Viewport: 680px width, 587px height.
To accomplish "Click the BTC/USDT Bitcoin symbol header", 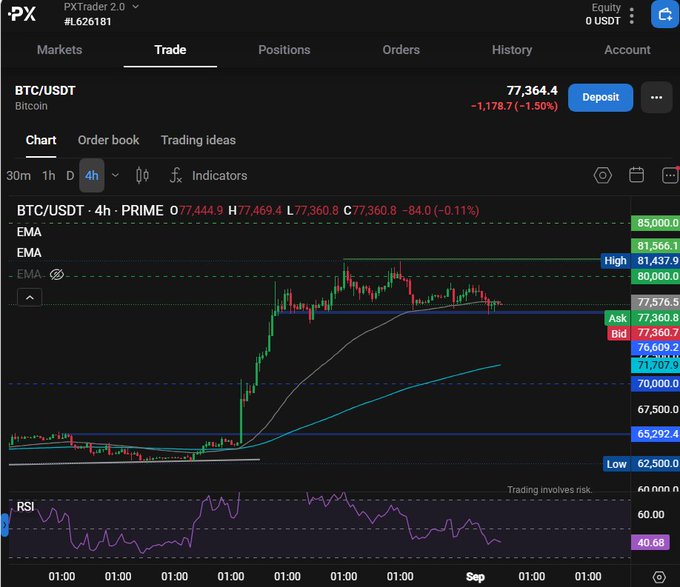I will (45, 98).
